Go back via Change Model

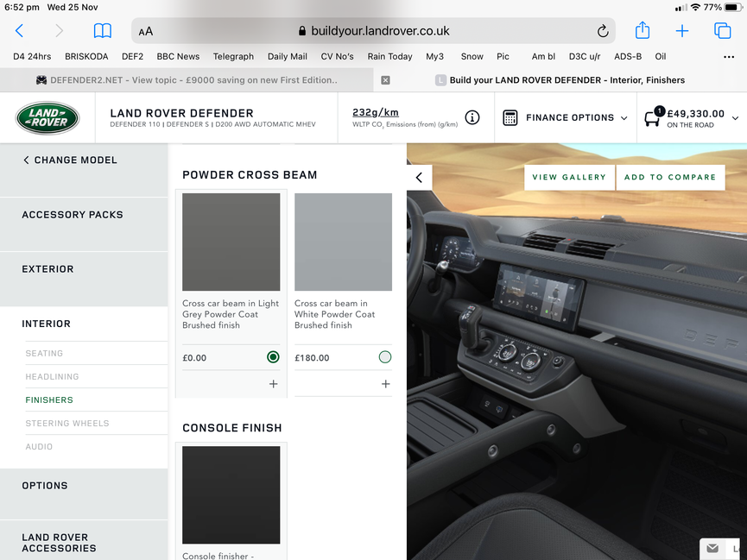(70, 160)
